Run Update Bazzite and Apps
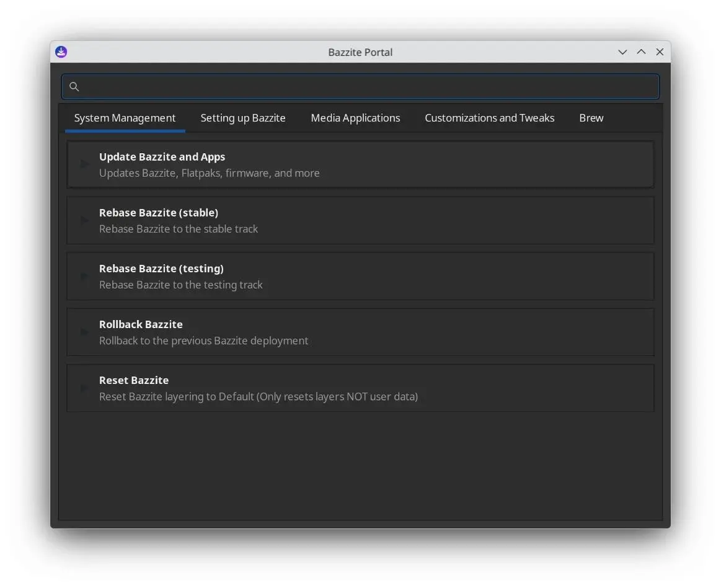 [361, 164]
